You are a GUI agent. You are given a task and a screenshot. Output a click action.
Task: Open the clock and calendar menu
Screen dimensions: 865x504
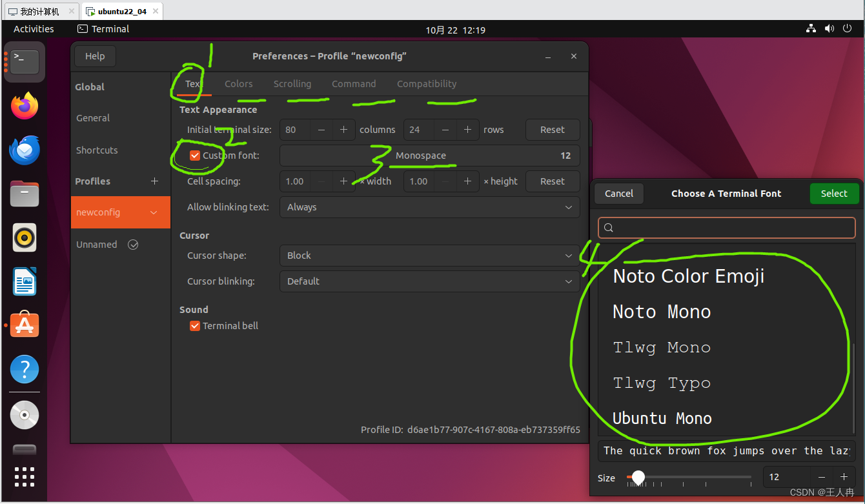point(456,30)
